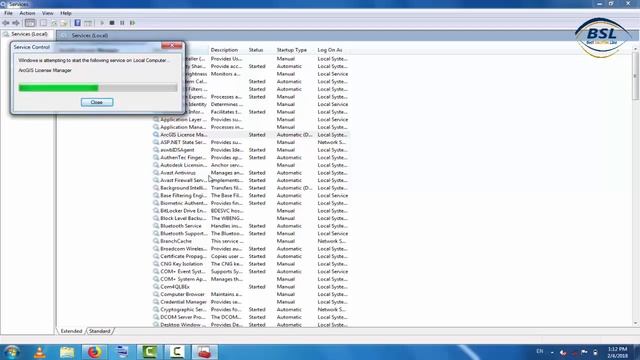Sort by the Startup Type column header
This screenshot has height=360, width=640.
(291, 50)
